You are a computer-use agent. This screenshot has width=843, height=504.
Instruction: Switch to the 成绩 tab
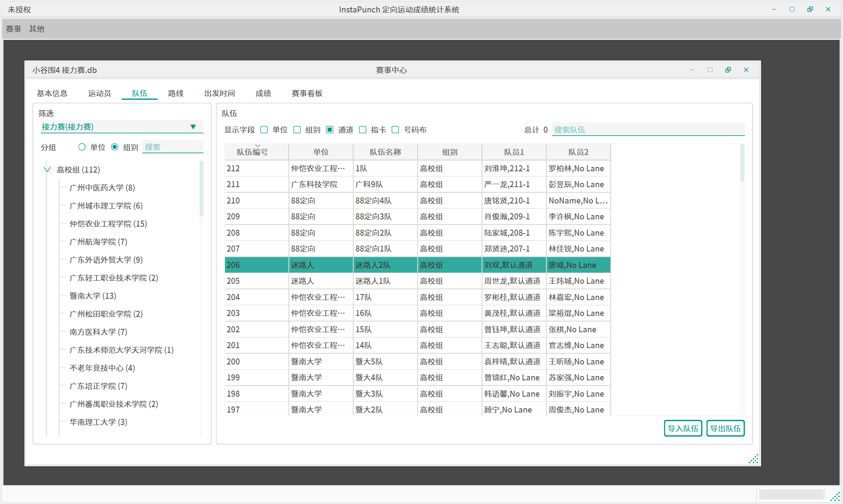pyautogui.click(x=263, y=93)
